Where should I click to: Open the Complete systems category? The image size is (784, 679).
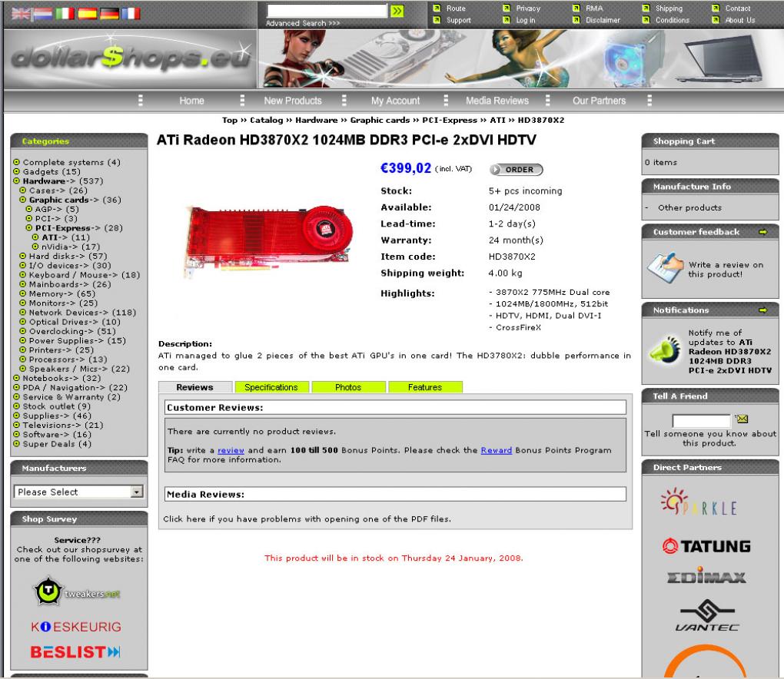64,162
